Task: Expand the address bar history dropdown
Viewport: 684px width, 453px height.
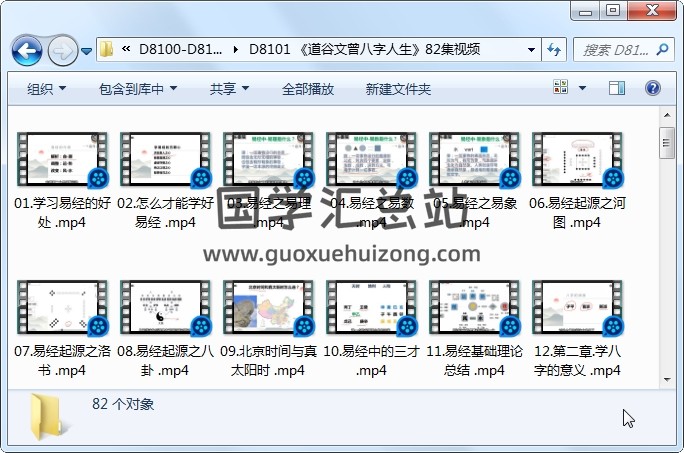Action: click(529, 49)
